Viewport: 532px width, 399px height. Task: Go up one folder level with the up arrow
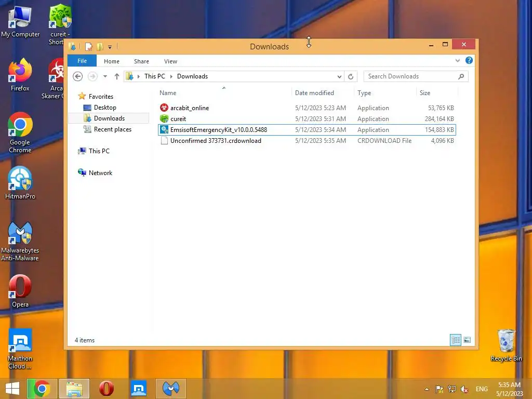click(117, 76)
